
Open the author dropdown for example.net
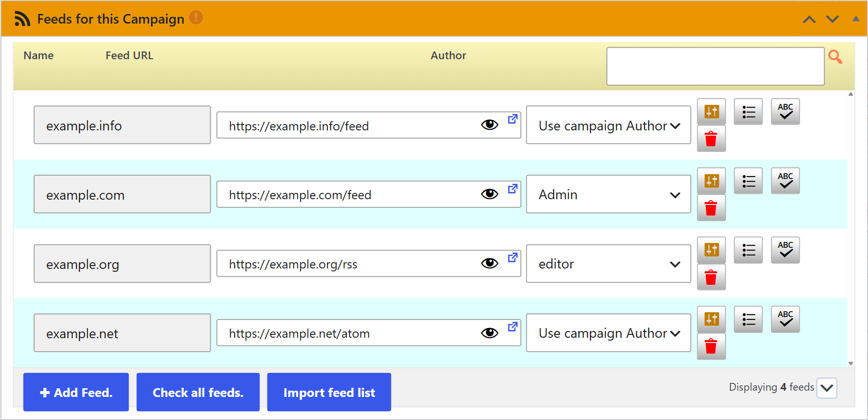609,333
